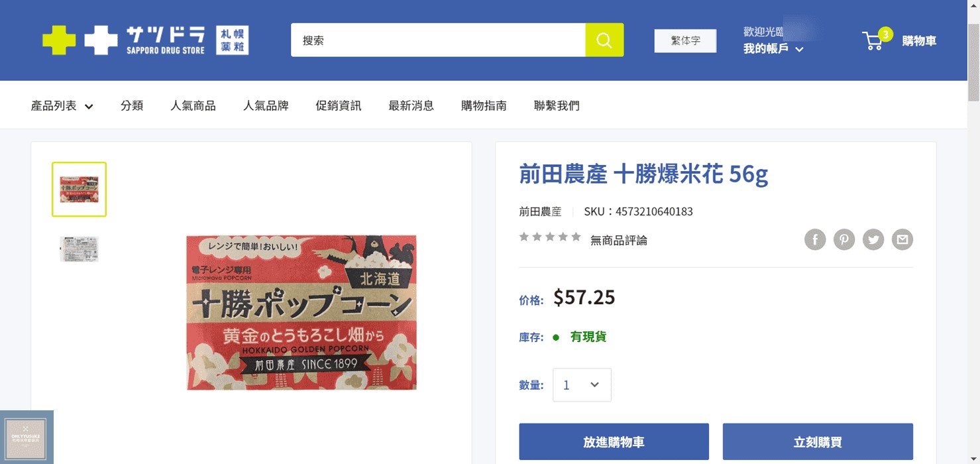
Task: Open the shopping cart icon
Action: click(873, 40)
